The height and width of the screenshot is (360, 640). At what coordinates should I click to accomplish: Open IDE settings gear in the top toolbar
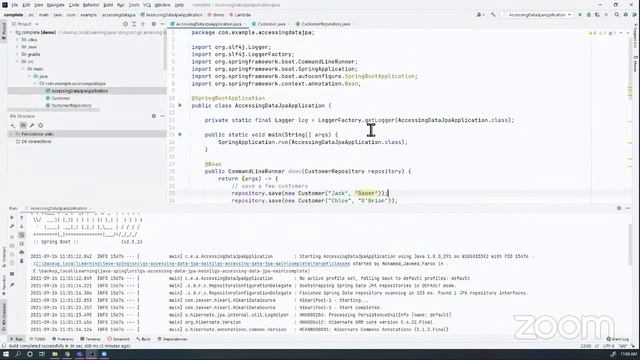pyautogui.click(x=625, y=15)
